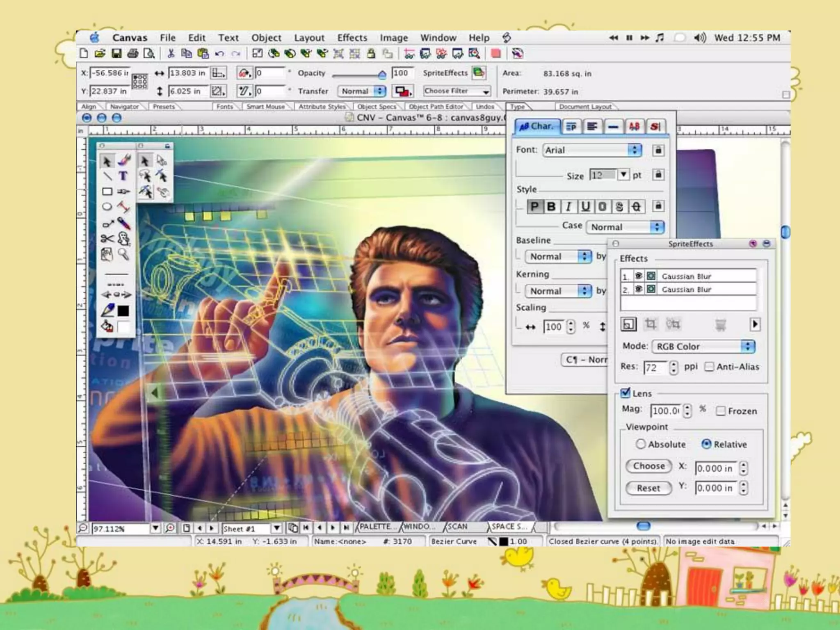This screenshot has width=840, height=630.
Task: Select the Text tool in the toolbox
Action: [123, 176]
